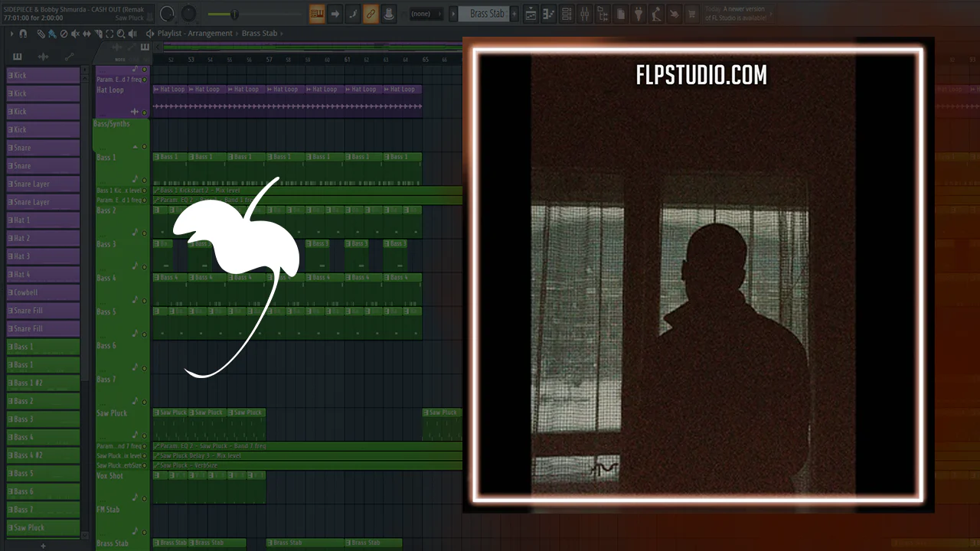980x551 pixels.
Task: Click bar 53 on the timeline ruler
Action: pyautogui.click(x=191, y=60)
